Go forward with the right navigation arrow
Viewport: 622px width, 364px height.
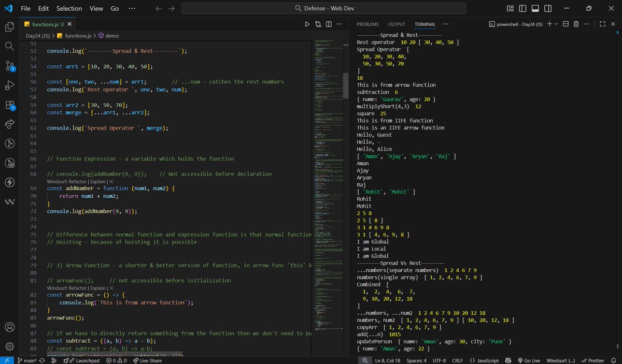(172, 8)
